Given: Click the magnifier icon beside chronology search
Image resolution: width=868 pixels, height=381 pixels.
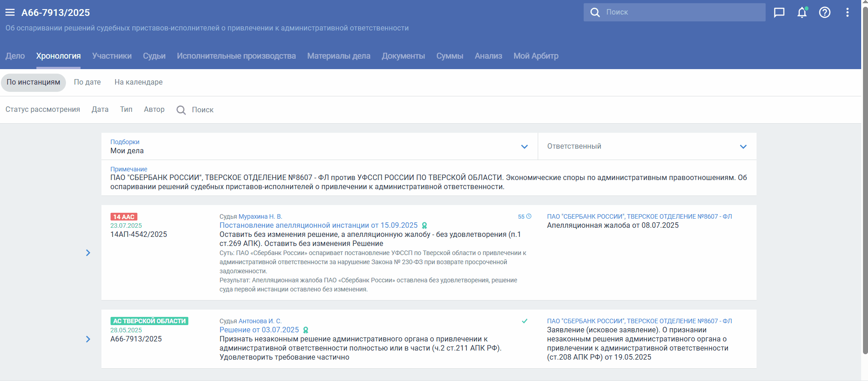Looking at the screenshot, I should [181, 110].
